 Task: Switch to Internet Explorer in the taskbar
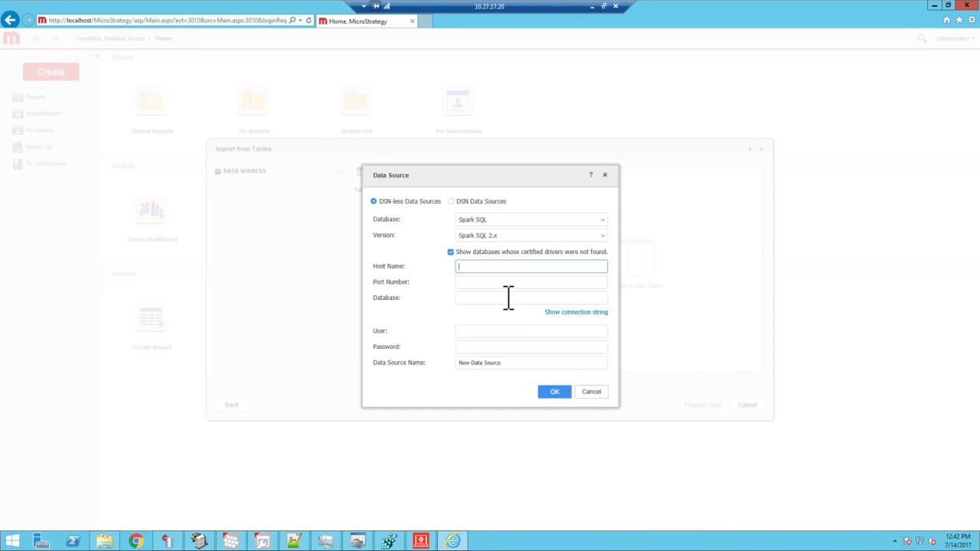[x=452, y=541]
